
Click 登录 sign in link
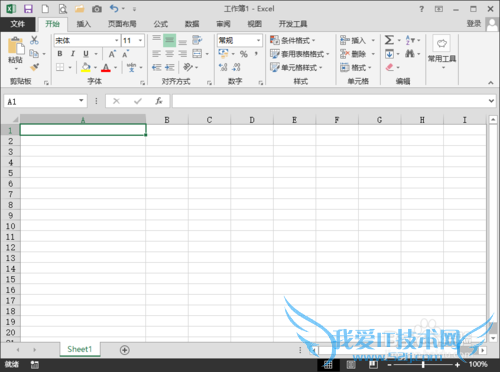click(x=474, y=24)
